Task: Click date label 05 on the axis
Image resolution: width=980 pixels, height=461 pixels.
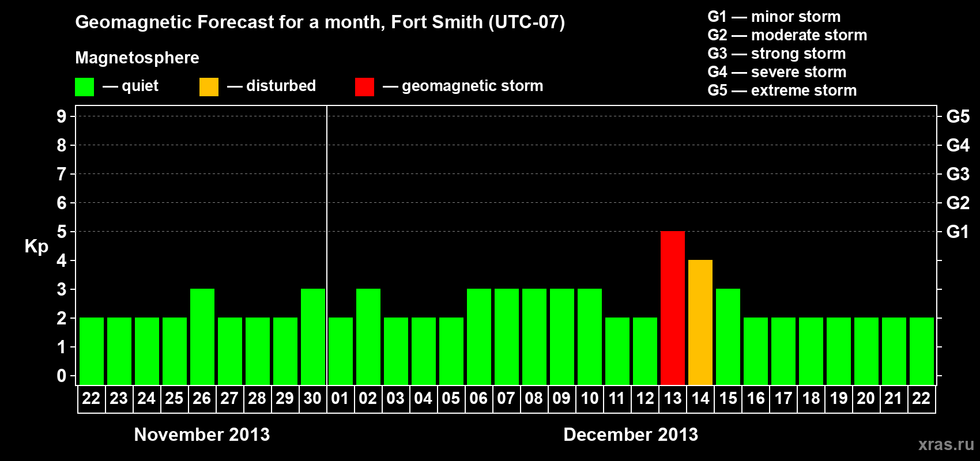Action: tap(451, 399)
